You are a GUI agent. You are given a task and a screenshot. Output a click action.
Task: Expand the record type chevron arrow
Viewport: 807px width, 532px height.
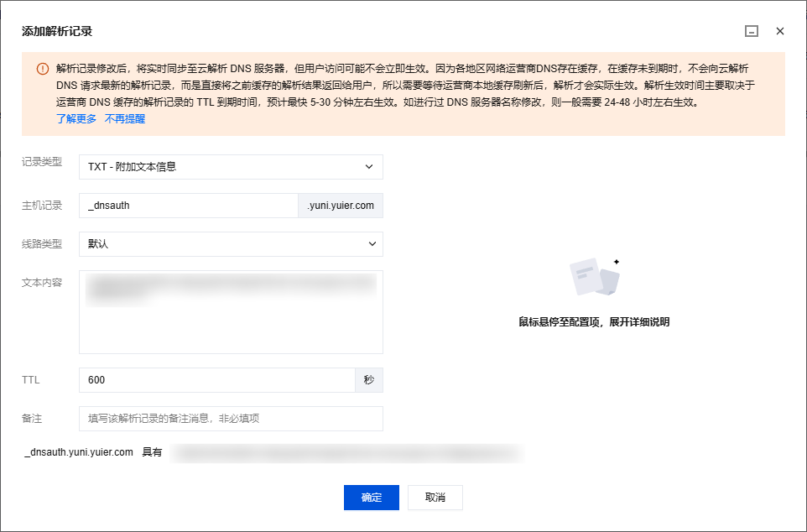click(369, 167)
